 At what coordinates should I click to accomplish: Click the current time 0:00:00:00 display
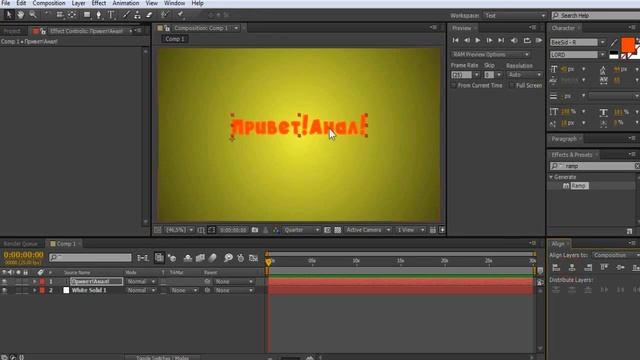[24, 255]
